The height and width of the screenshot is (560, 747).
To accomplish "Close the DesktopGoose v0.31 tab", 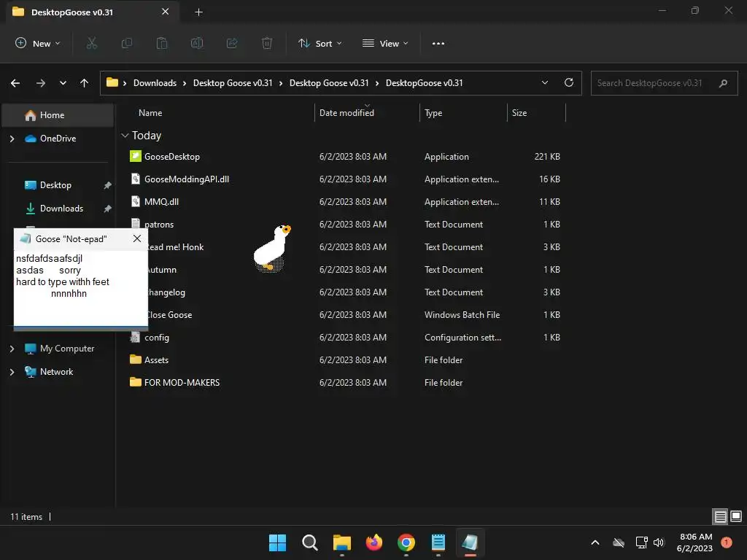I will click(x=166, y=12).
